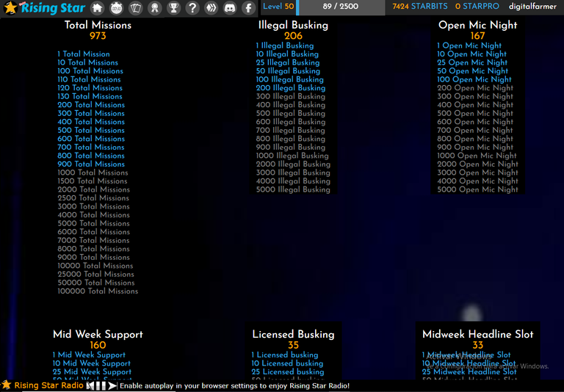Select '900 Total Missions' achievement
This screenshot has width=564, height=392.
(x=91, y=164)
